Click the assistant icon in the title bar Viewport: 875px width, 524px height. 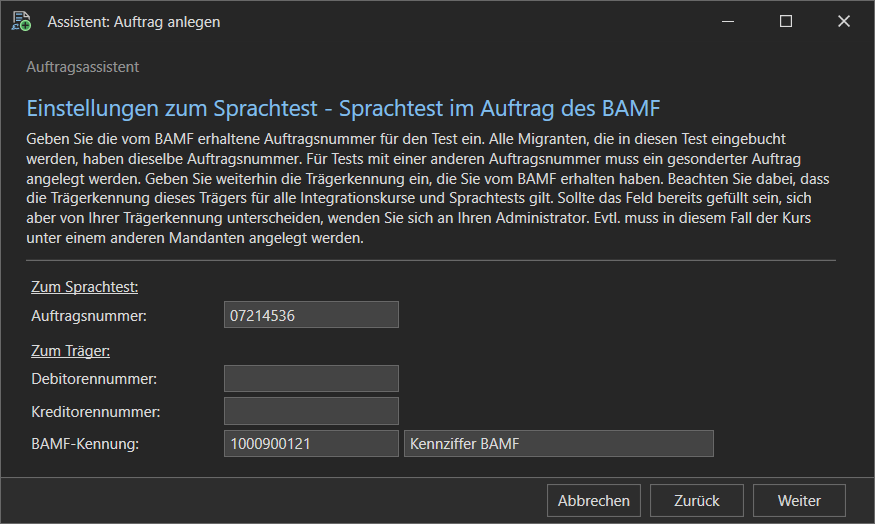point(21,21)
